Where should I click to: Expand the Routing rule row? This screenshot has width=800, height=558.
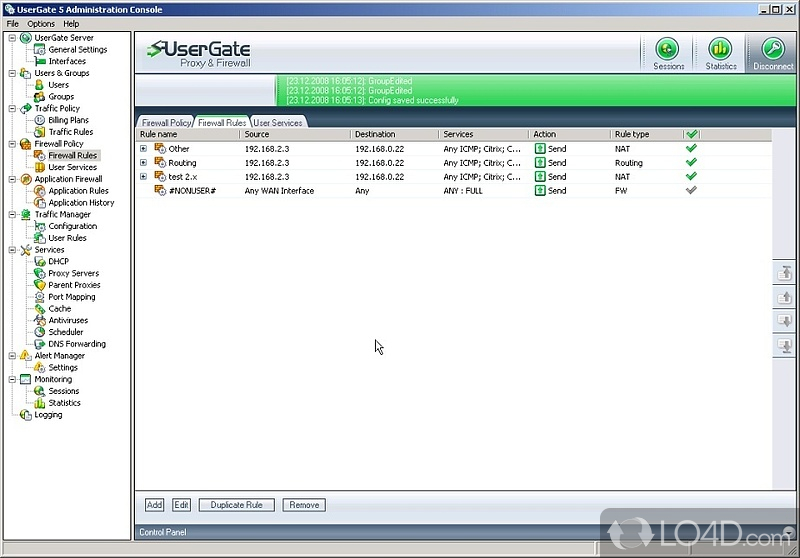[x=143, y=163]
